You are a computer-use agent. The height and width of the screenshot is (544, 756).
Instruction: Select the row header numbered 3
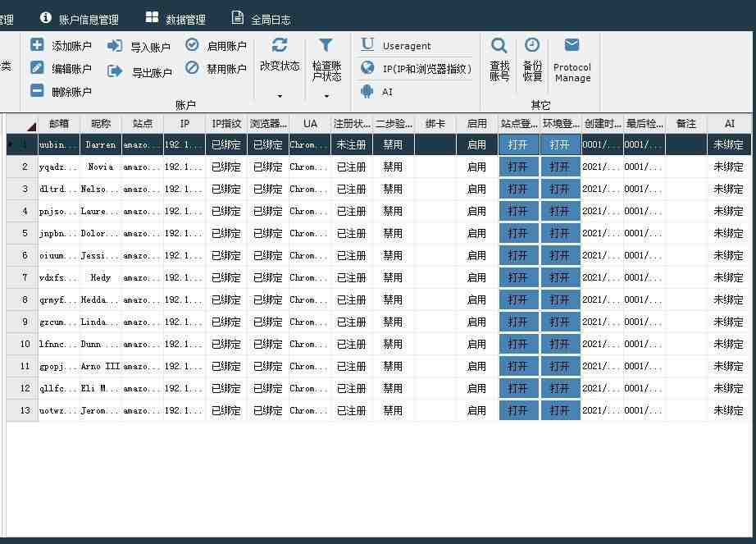click(x=22, y=189)
